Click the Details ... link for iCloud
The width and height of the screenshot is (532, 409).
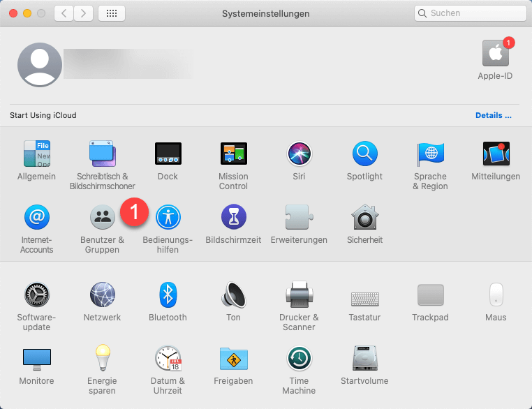pyautogui.click(x=493, y=115)
